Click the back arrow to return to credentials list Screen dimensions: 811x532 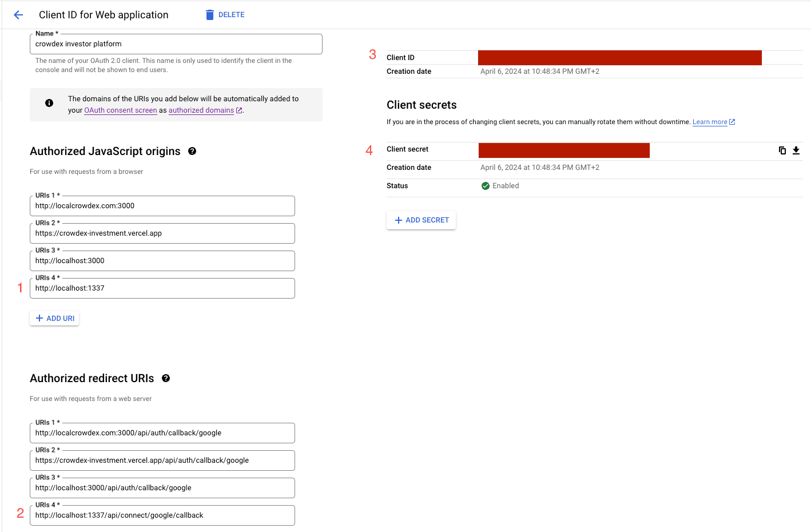18,14
